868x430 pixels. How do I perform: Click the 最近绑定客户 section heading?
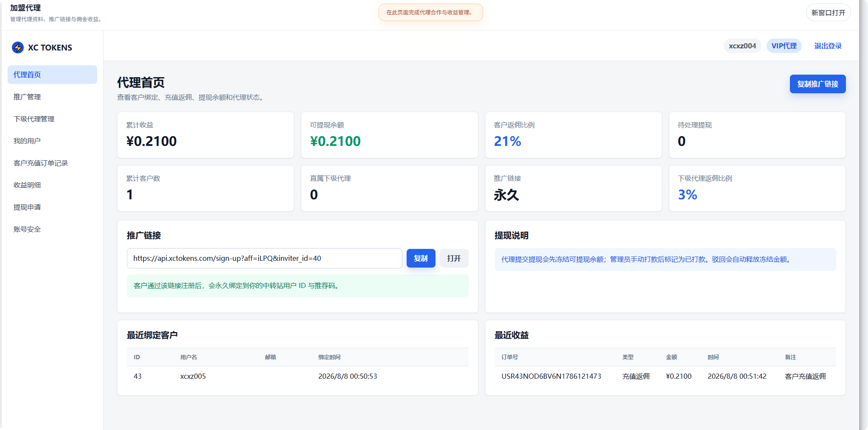(x=152, y=335)
